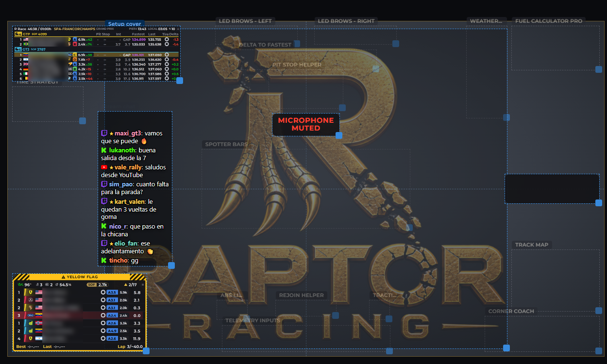Click the standings widget's blue resize handle
Image resolution: width=607 pixels, height=364 pixels.
click(x=180, y=81)
